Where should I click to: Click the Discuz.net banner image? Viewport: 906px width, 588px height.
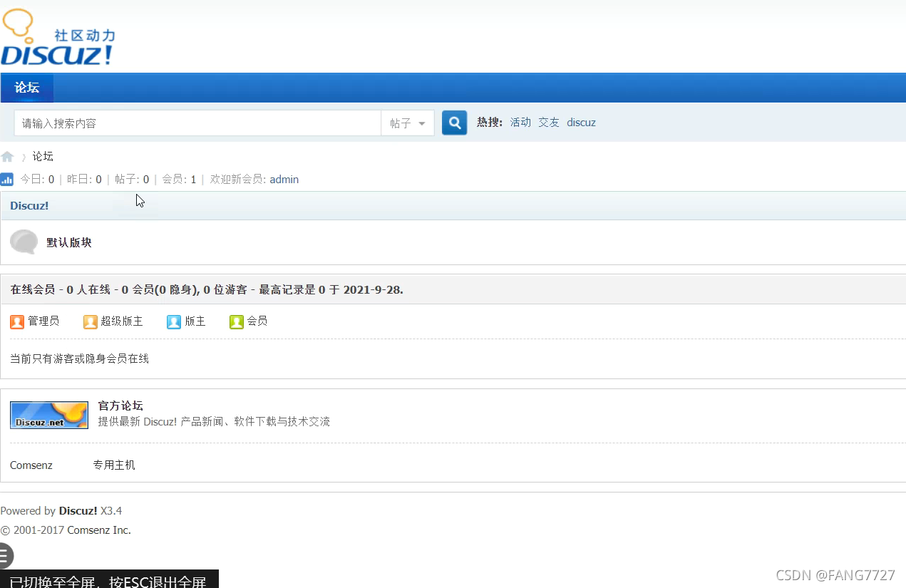tap(49, 415)
